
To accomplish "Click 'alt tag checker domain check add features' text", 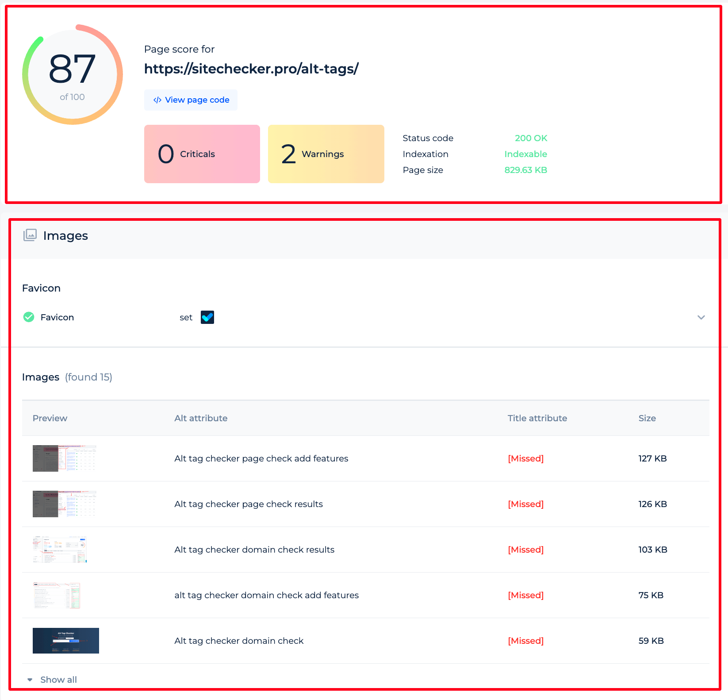I will (x=267, y=595).
